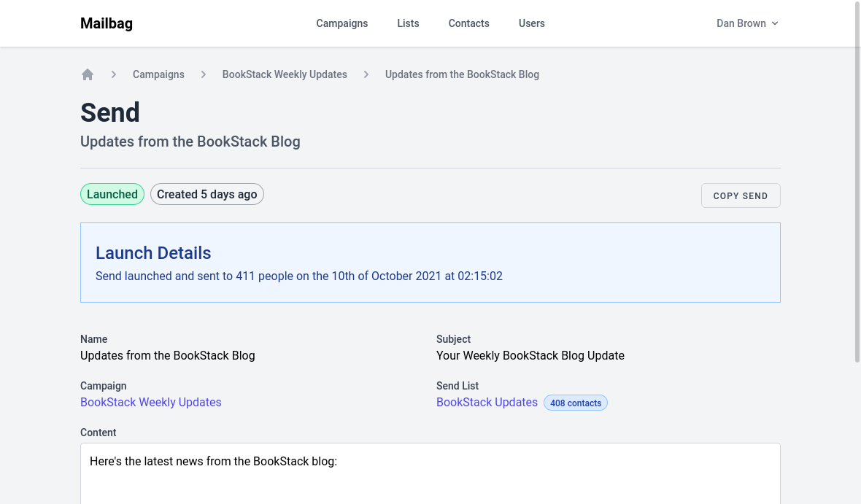Open the BookStack Updates send list link
861x504 pixels.
pyautogui.click(x=487, y=402)
